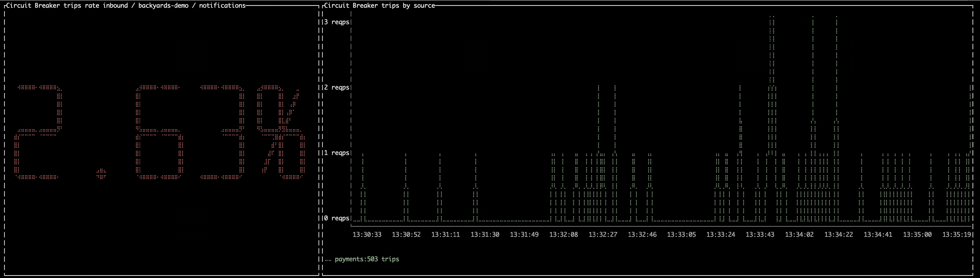Click the 13:31:11 time axis label
This screenshot has height=278, width=980.
tap(446, 234)
